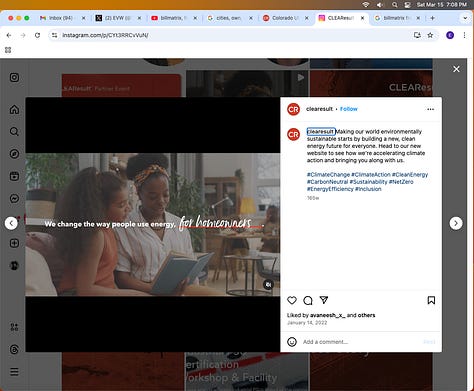Open Messenger icon in the sidebar
Screen dimensions: 474x391
pyautogui.click(x=14, y=198)
